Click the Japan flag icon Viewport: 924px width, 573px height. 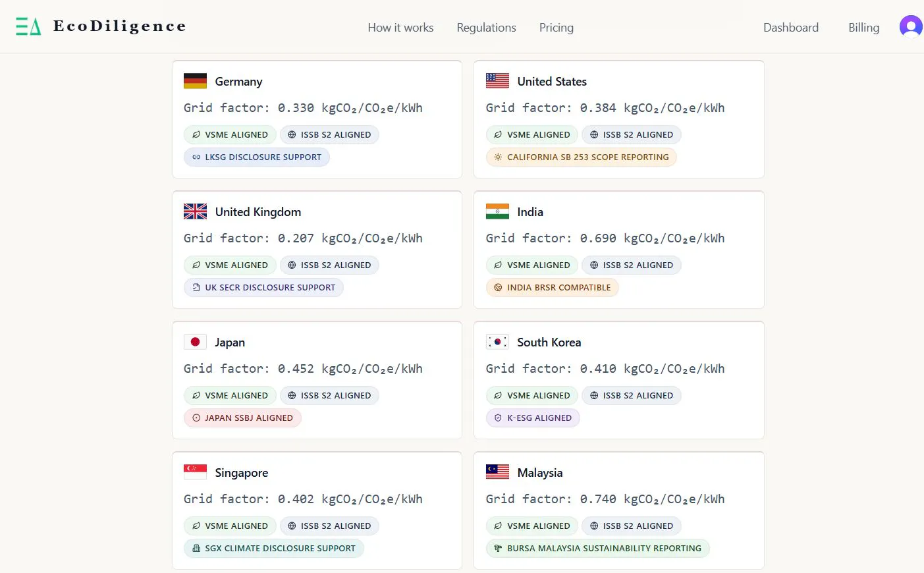click(195, 342)
